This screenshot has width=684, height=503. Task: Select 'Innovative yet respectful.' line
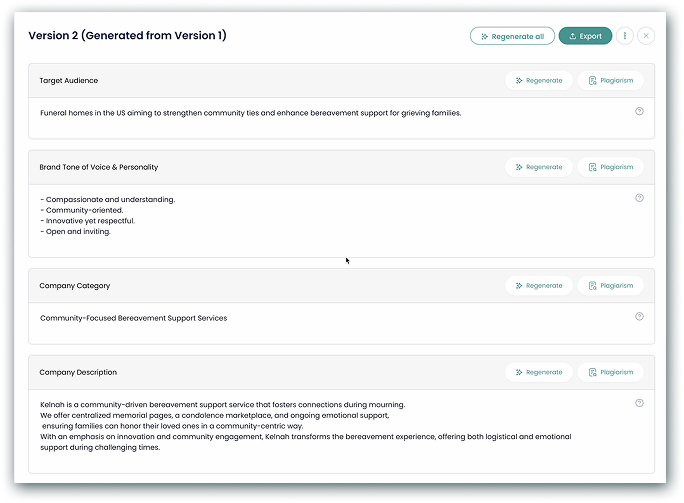pyautogui.click(x=88, y=221)
